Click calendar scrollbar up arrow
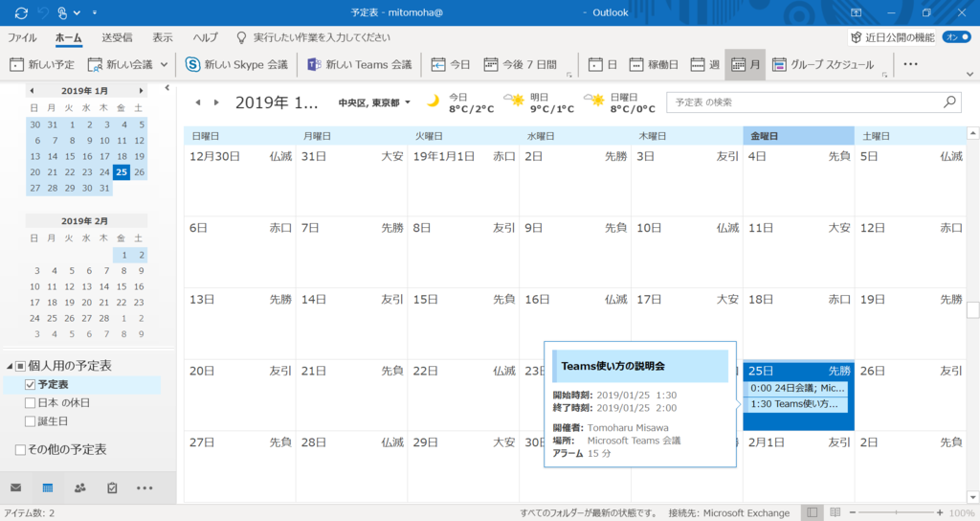 (x=972, y=133)
